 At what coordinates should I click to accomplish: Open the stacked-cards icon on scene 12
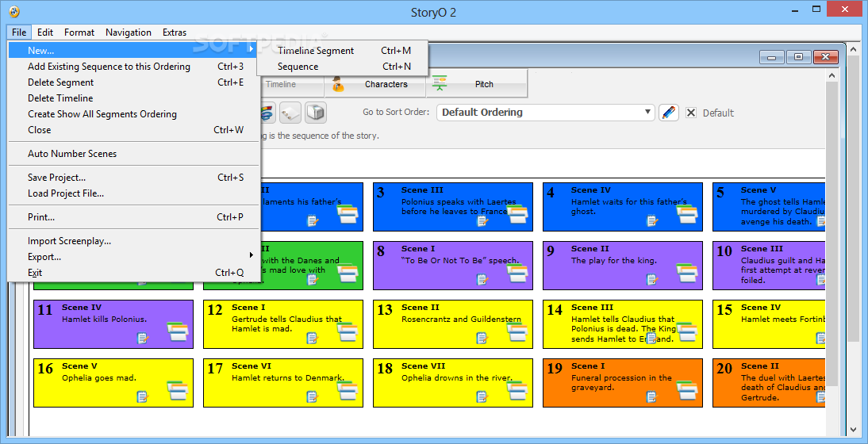pos(348,331)
